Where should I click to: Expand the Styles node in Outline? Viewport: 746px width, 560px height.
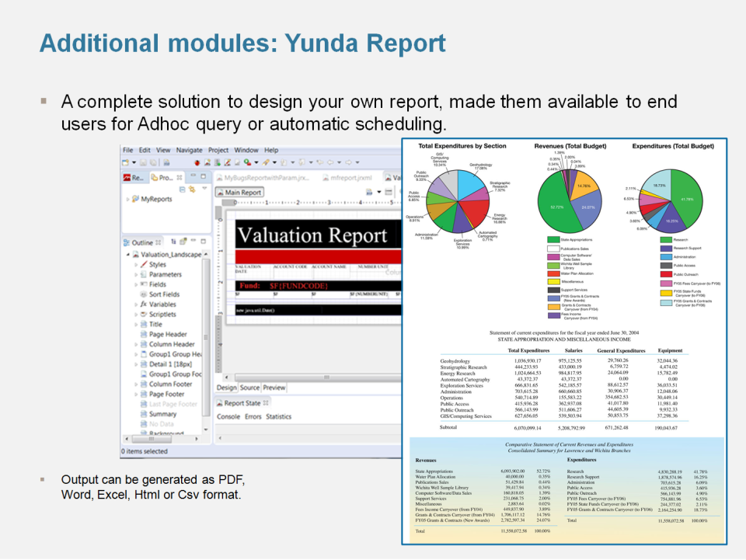pos(136,265)
